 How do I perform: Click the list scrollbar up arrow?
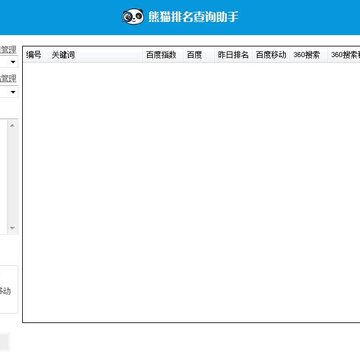(12, 125)
